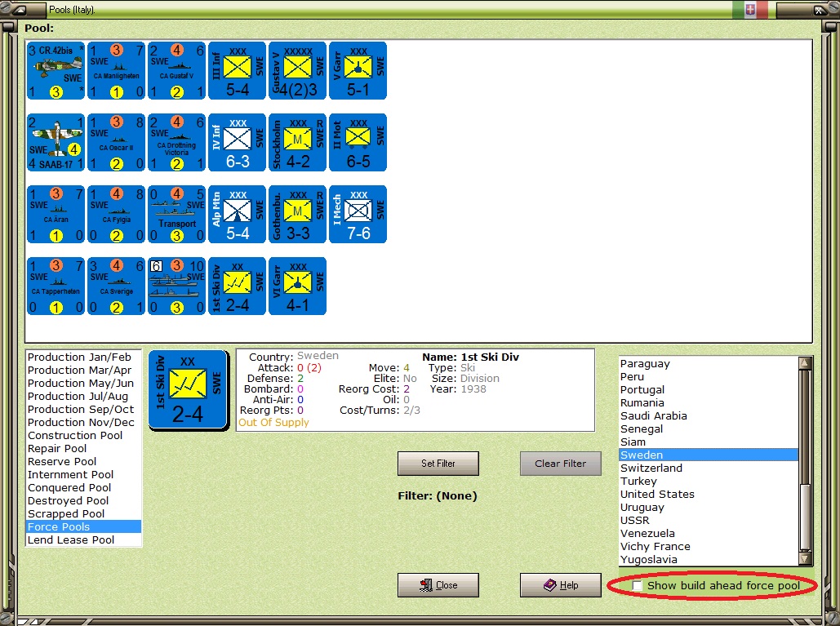Select Senegal in country list
Image resolution: width=840 pixels, height=626 pixels.
point(709,429)
